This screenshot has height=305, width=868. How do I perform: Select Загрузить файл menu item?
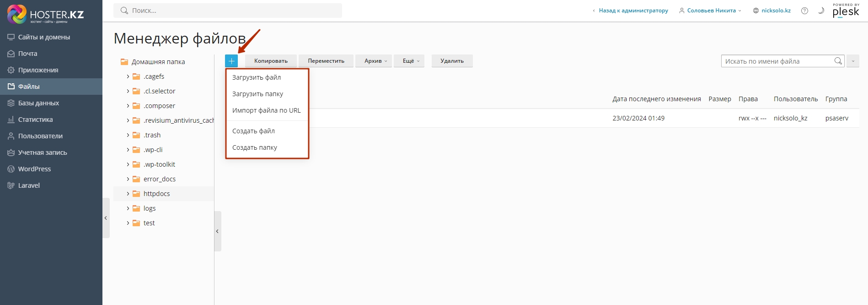[268, 77]
